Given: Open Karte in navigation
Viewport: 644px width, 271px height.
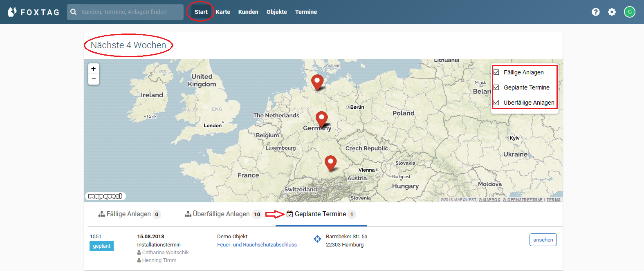Looking at the screenshot, I should click(x=223, y=12).
